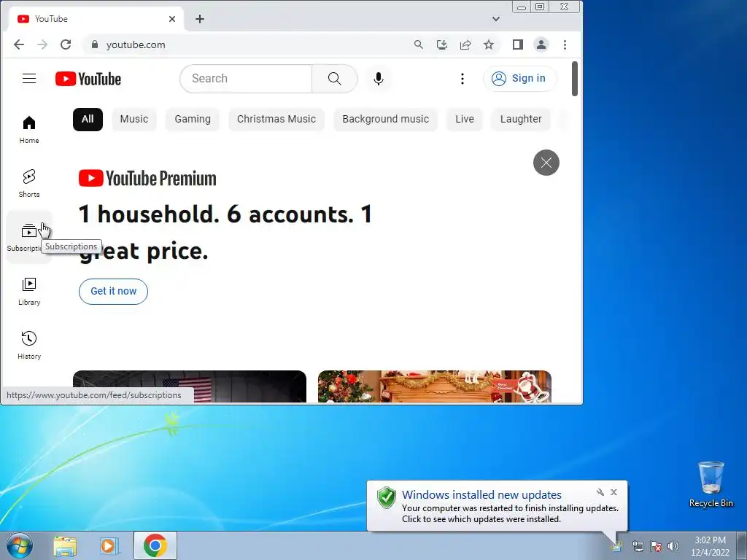Reload the YouTube page
The width and height of the screenshot is (747, 560).
(x=66, y=44)
